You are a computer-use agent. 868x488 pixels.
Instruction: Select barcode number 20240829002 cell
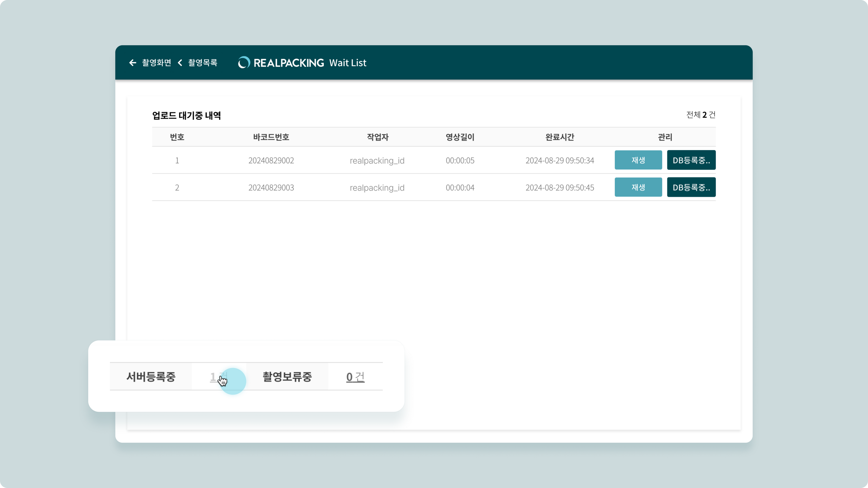[x=271, y=160]
